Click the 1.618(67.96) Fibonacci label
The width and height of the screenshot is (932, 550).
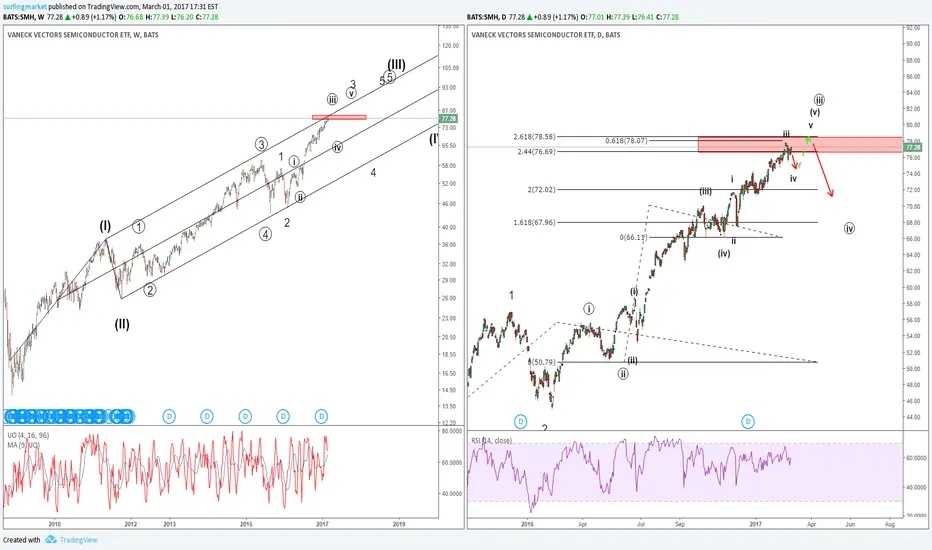[x=534, y=222]
